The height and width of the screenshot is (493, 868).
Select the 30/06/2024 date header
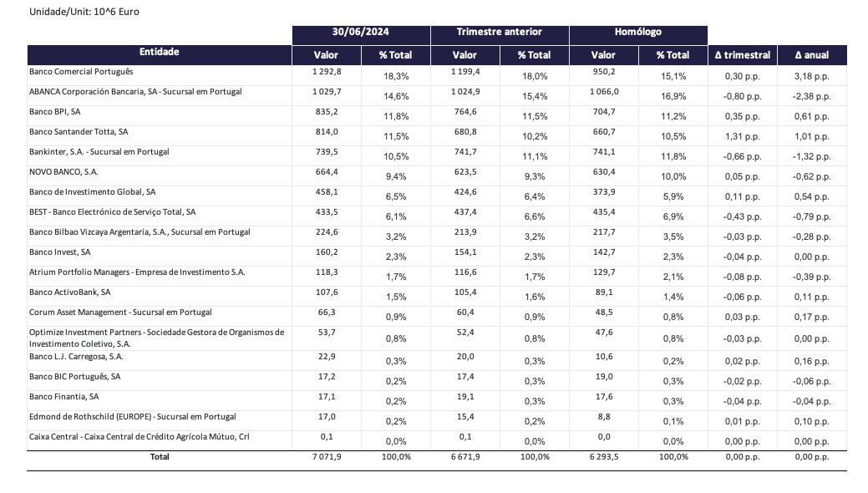[x=361, y=33]
